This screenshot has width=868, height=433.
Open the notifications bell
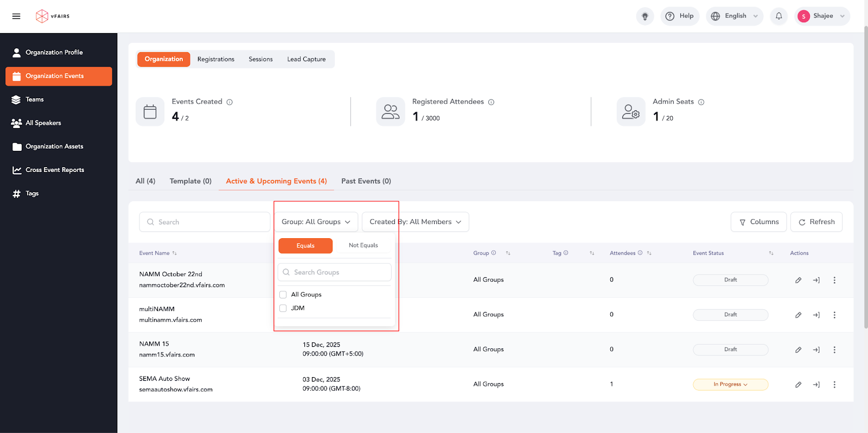(778, 16)
